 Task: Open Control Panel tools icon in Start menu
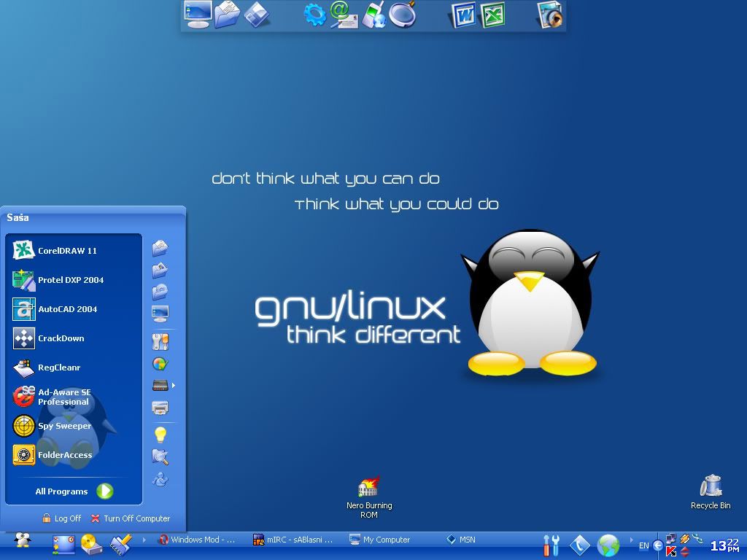[x=160, y=341]
